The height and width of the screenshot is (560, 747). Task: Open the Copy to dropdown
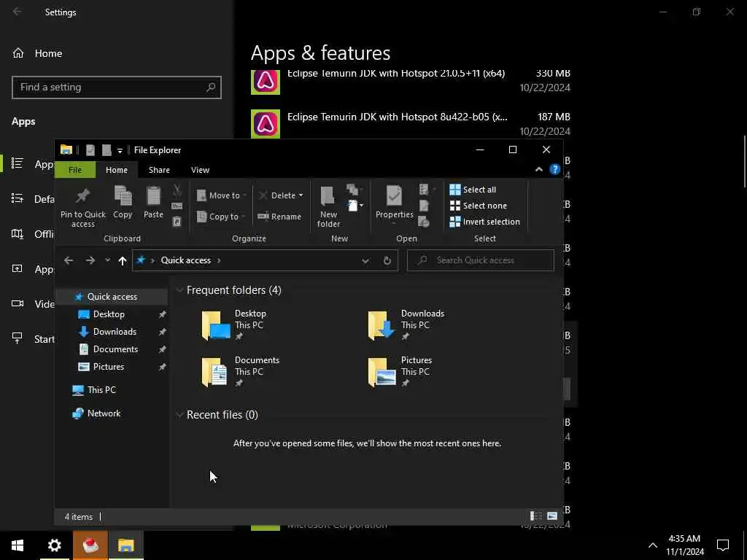[x=222, y=216]
